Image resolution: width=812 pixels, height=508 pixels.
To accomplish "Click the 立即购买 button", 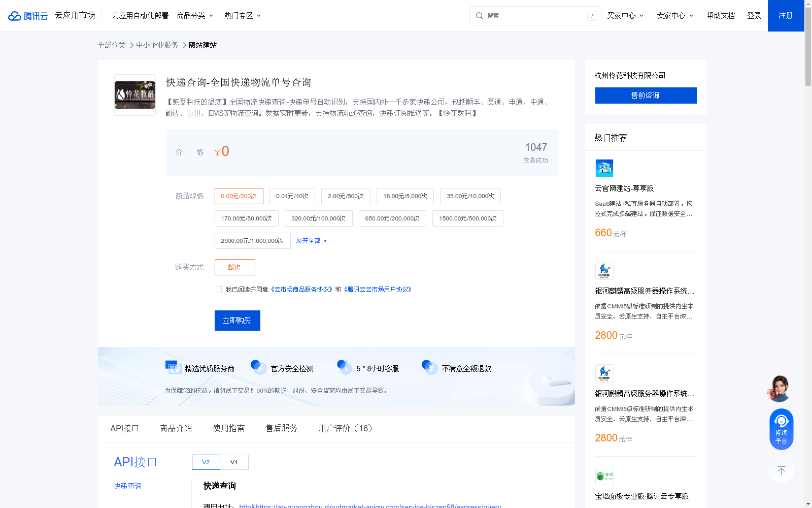I will click(238, 321).
